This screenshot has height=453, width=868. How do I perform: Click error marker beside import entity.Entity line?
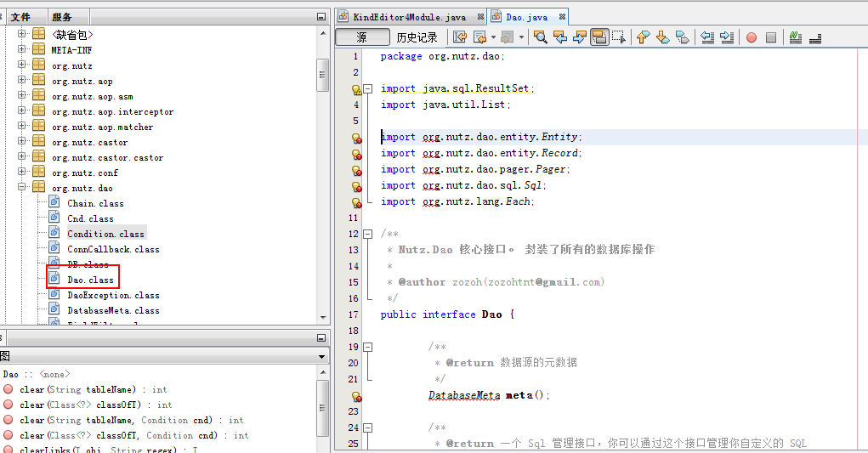point(356,138)
